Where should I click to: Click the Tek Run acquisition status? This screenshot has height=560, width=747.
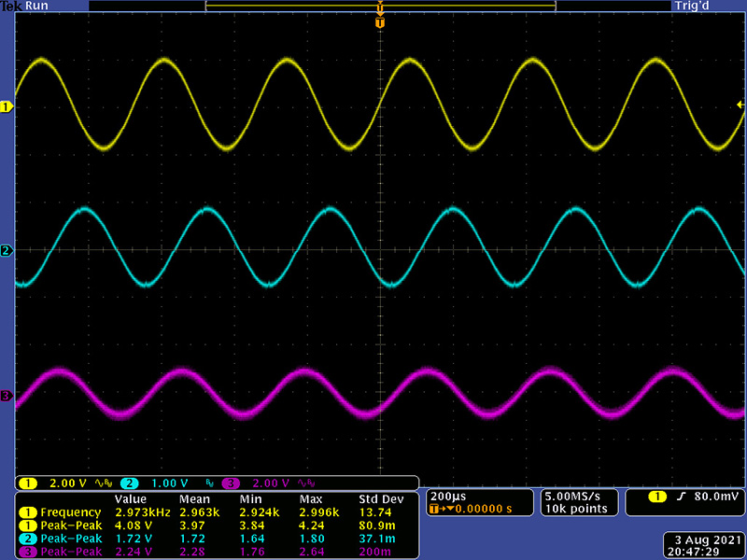click(25, 6)
